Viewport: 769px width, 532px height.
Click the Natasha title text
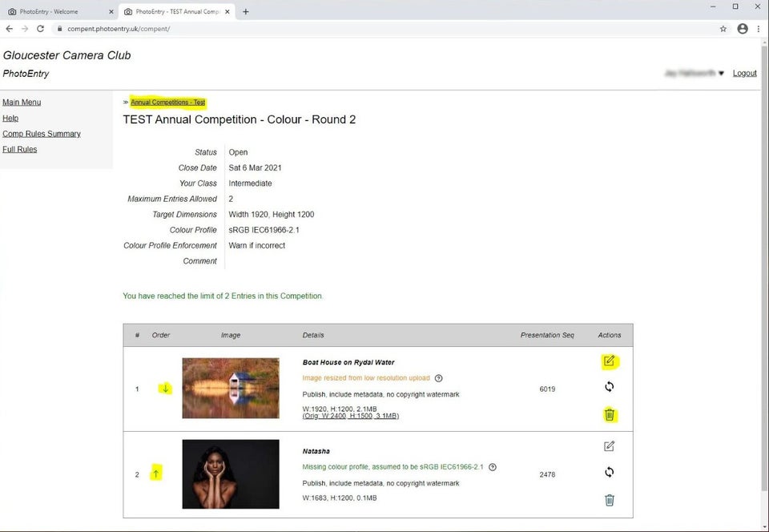316,451
